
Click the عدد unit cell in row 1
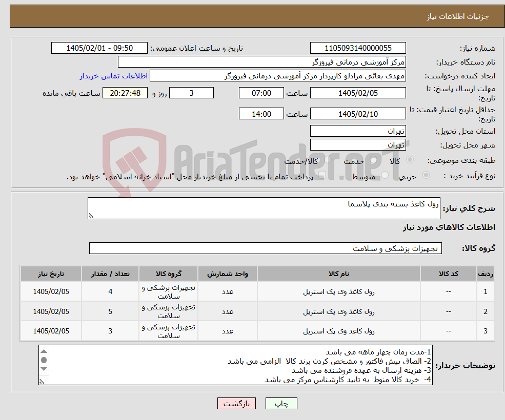228,291
